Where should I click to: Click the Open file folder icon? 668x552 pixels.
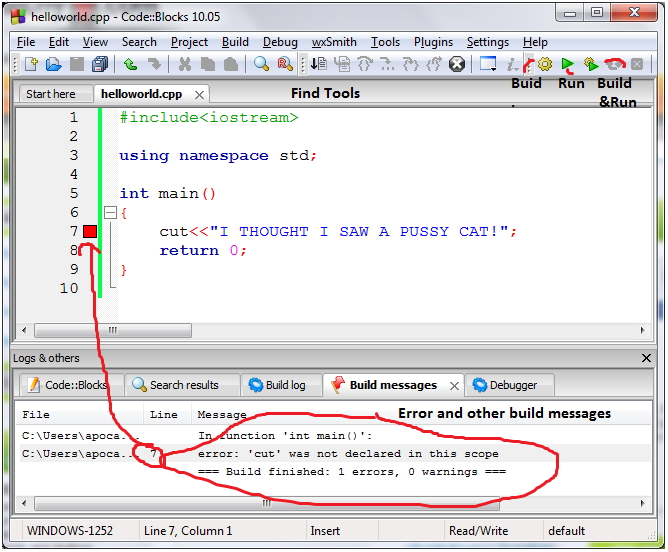point(53,64)
